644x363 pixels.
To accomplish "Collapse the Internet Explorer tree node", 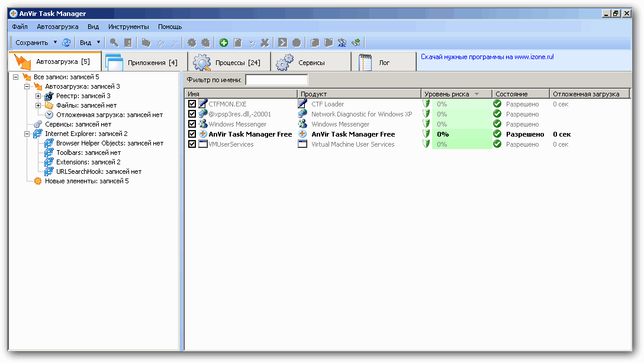I will click(27, 133).
